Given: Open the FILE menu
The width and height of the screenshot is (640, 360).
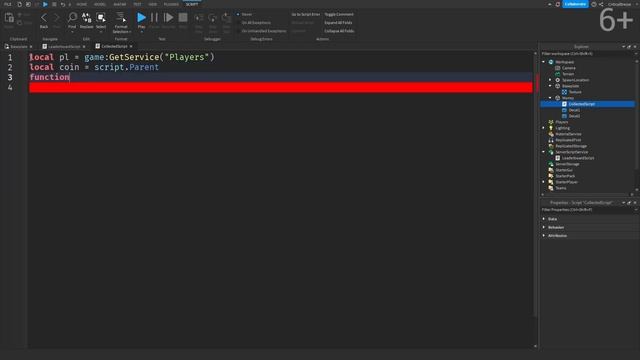Looking at the screenshot, I should pos(8,4).
